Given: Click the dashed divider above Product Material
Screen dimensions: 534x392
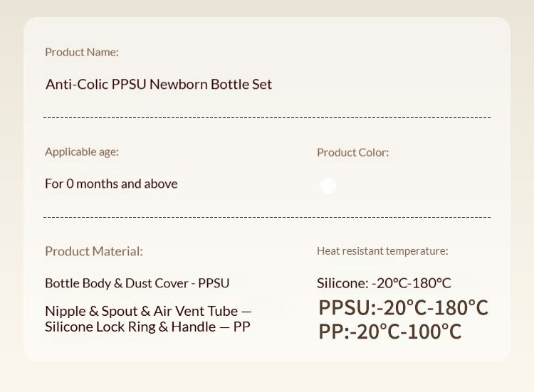Looking at the screenshot, I should [267, 216].
